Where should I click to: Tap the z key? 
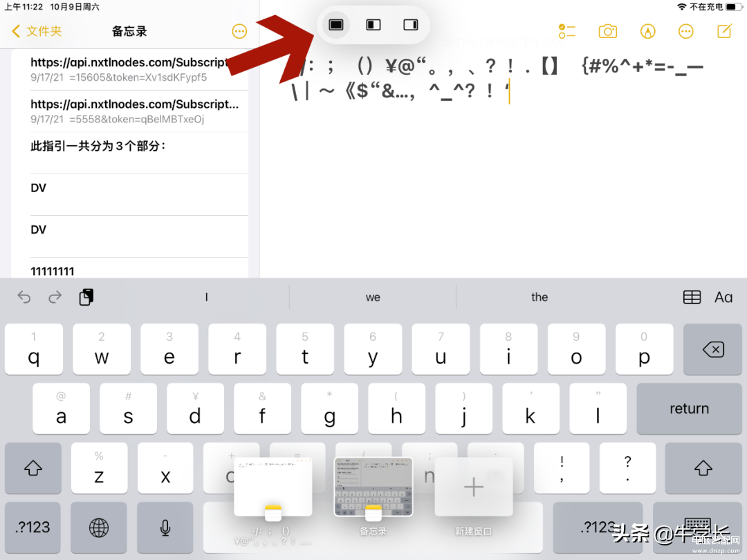(x=99, y=468)
